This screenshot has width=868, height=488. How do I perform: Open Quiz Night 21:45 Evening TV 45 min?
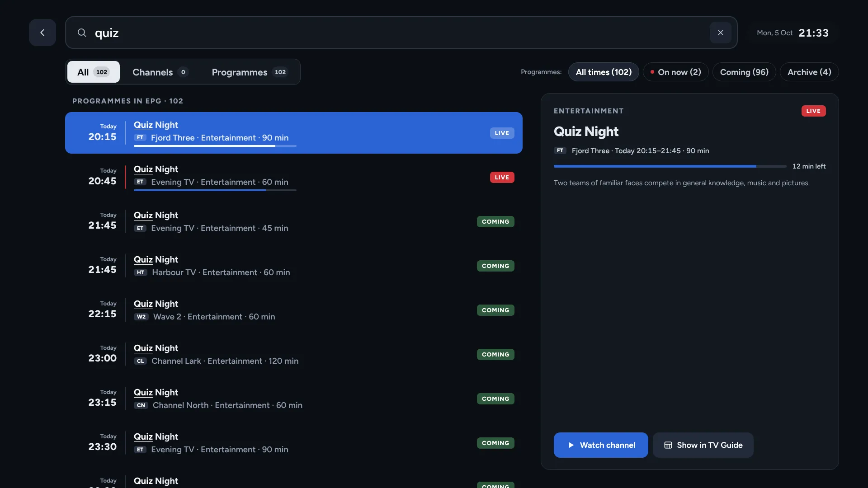[x=294, y=221]
